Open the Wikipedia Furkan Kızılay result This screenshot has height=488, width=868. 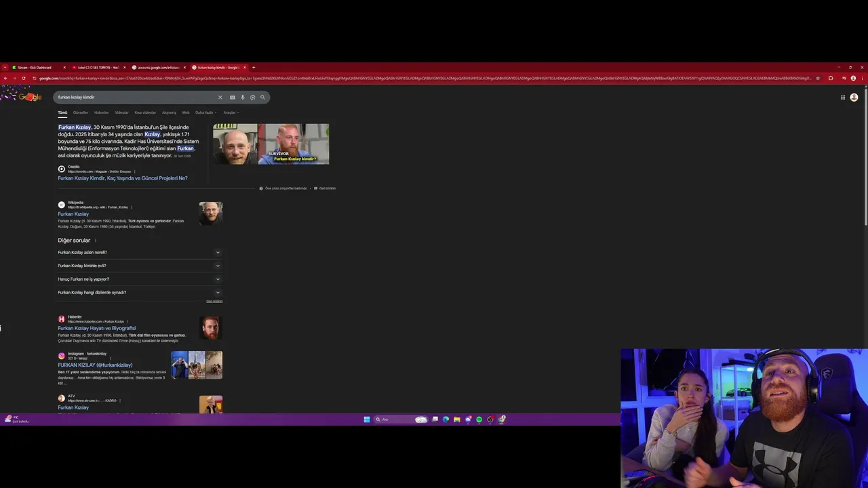coord(73,214)
